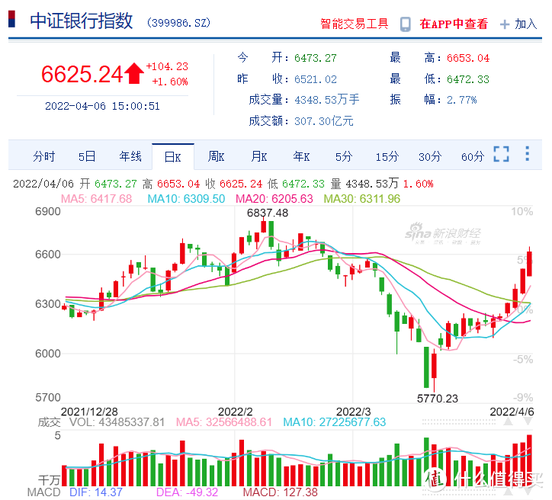Click the 加入 link
Image resolution: width=552 pixels, height=500 pixels.
coord(526,24)
